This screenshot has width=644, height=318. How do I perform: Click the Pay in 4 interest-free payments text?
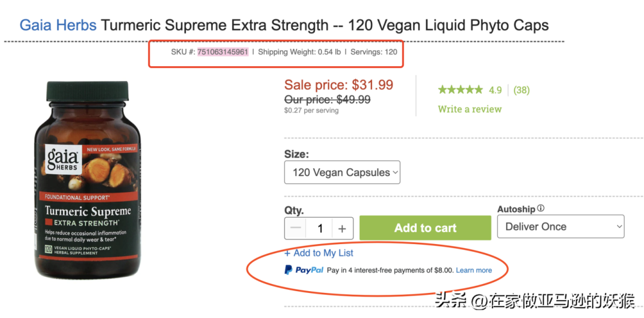[x=390, y=270]
